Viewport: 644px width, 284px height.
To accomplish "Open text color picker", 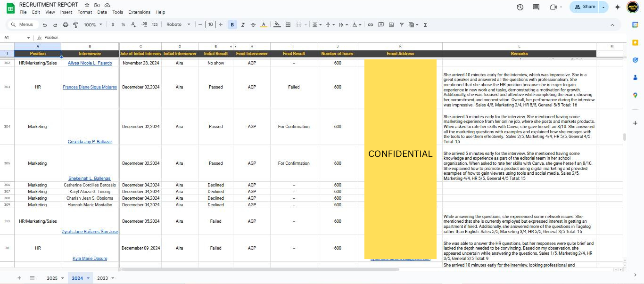I will pyautogui.click(x=264, y=24).
